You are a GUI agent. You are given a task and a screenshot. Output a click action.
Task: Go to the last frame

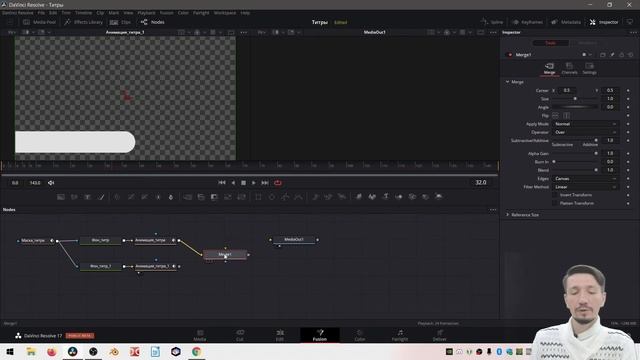(265, 183)
